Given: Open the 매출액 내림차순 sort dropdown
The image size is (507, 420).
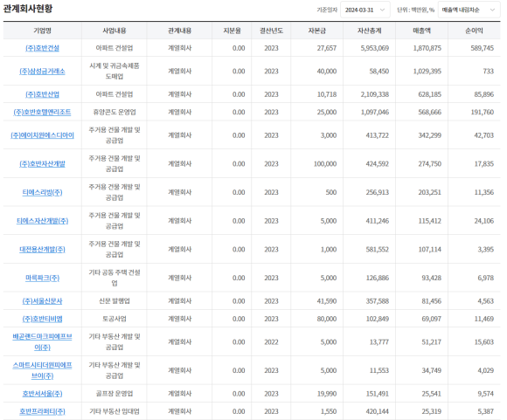Looking at the screenshot, I should click(469, 10).
